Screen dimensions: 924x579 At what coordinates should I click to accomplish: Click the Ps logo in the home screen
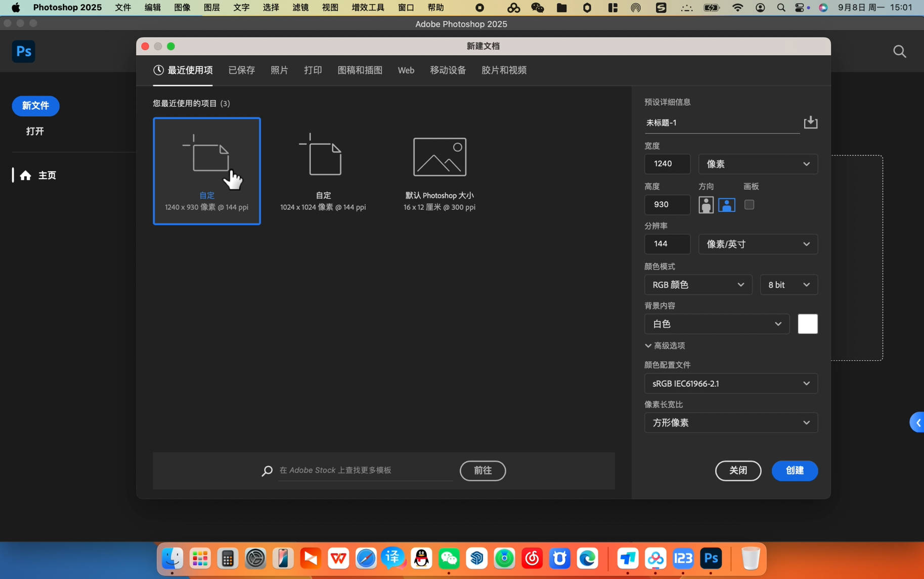[x=23, y=51]
